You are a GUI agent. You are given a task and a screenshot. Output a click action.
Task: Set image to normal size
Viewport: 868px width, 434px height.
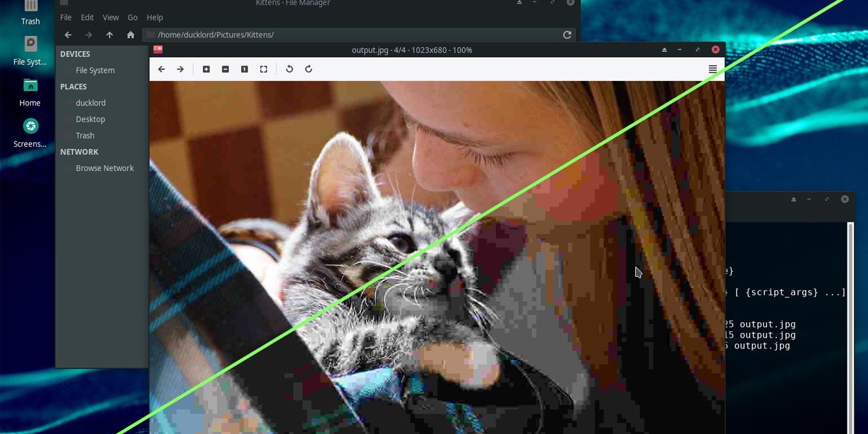[x=244, y=69]
